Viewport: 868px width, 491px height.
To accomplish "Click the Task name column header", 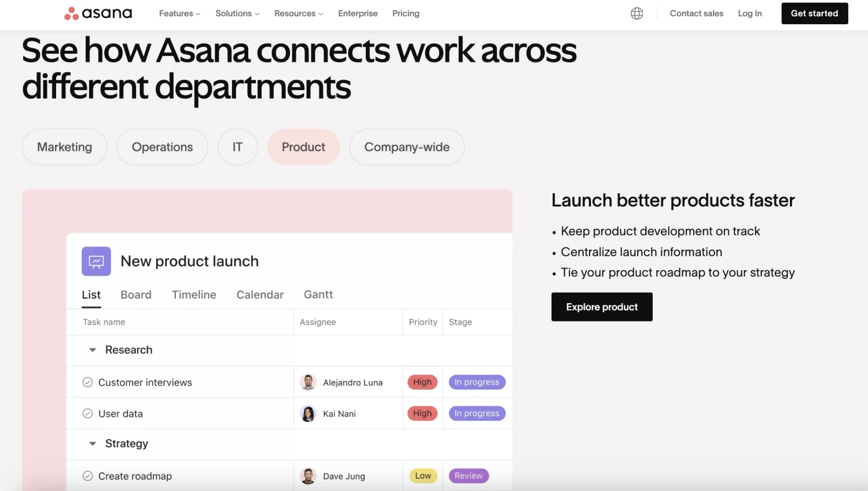I will click(x=104, y=322).
